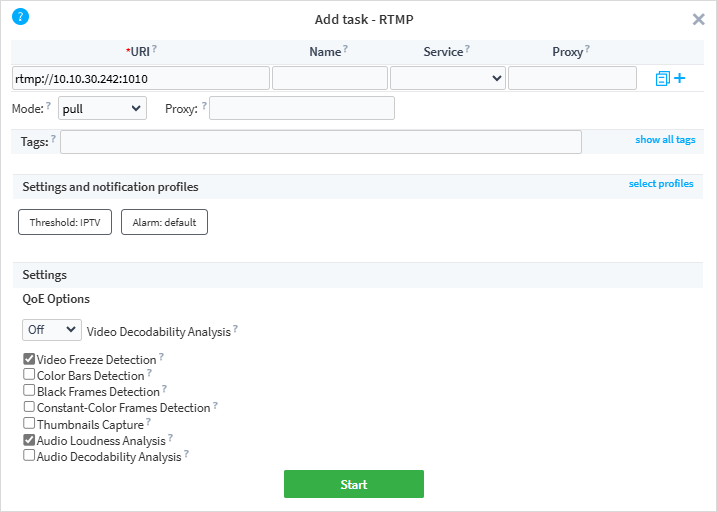Image resolution: width=717 pixels, height=512 pixels.
Task: Disable Audio Loudness Analysis checkbox
Action: [x=29, y=440]
